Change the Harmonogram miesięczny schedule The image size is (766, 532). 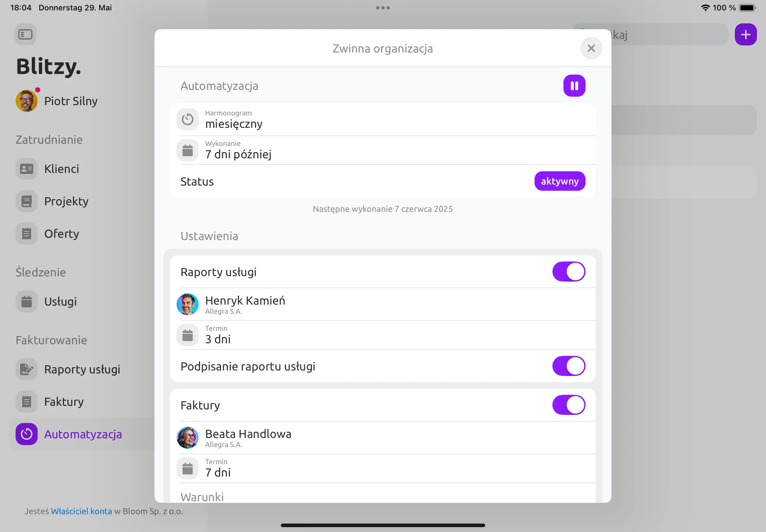[383, 119]
